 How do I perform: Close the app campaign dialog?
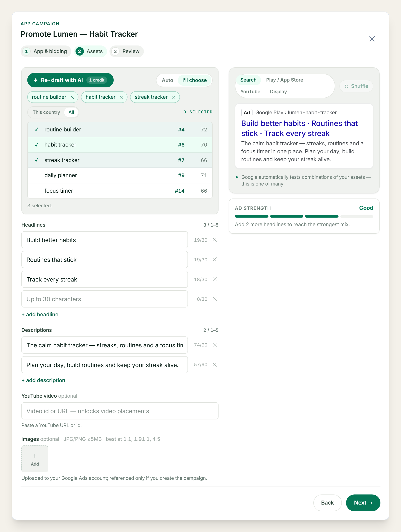(372, 39)
